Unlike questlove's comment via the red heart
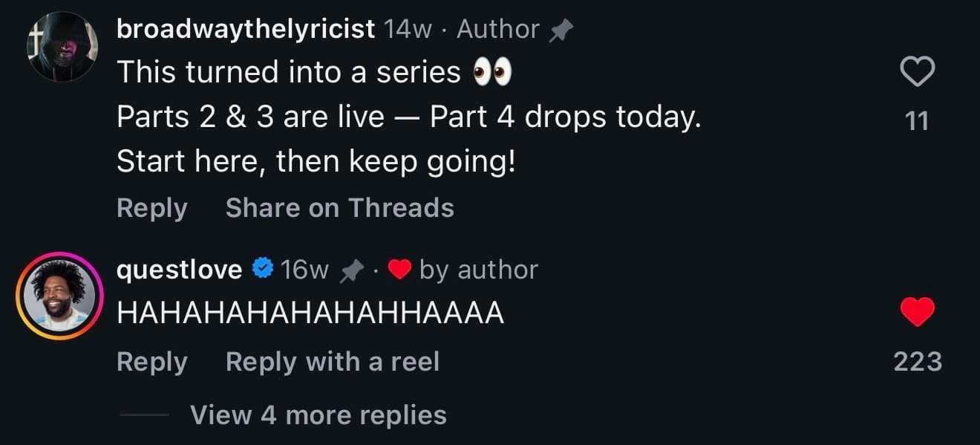Viewport: 980px width, 445px height. [x=917, y=312]
